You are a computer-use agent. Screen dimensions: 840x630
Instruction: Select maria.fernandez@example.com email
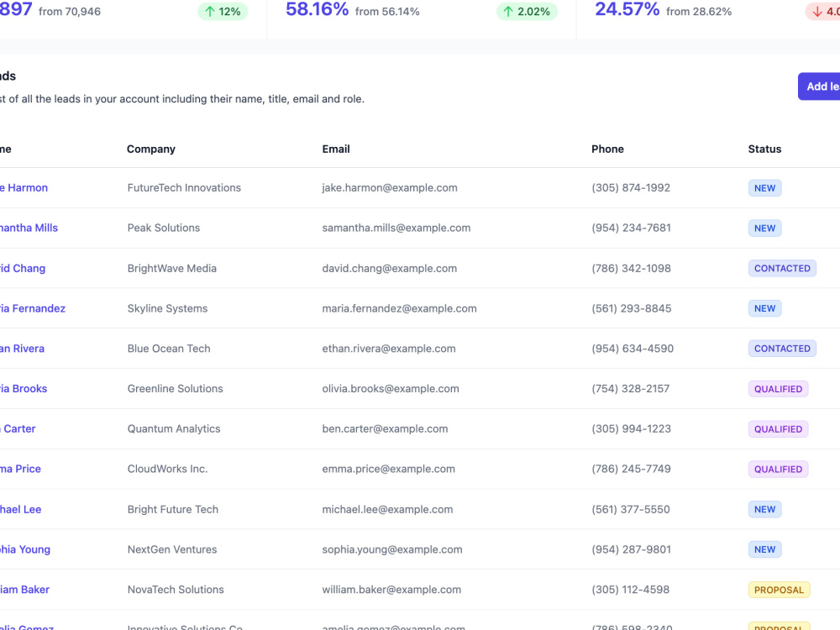(x=399, y=308)
